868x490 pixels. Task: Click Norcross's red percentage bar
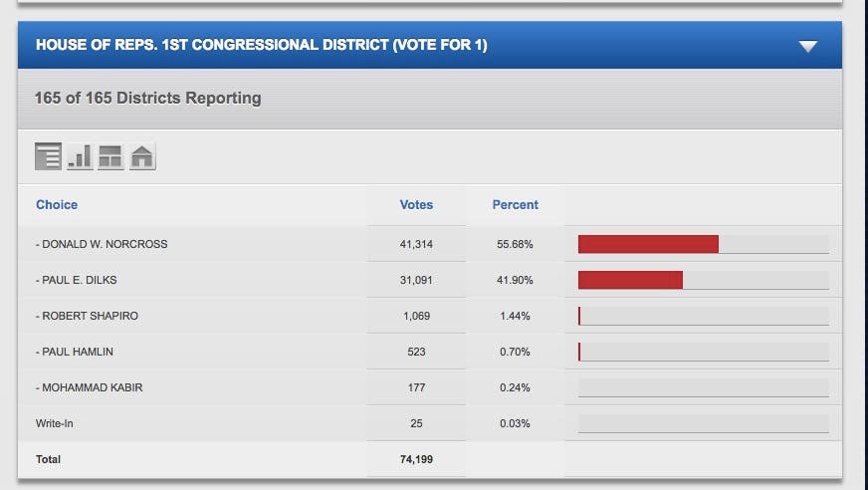(648, 244)
